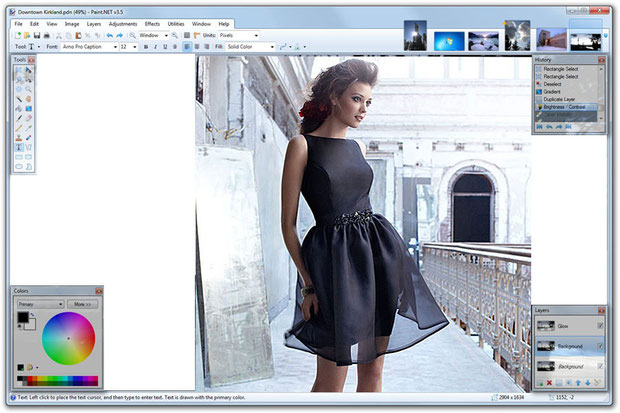Select the Lasso Select tool
This screenshot has width=620, height=413.
pos(19,80)
